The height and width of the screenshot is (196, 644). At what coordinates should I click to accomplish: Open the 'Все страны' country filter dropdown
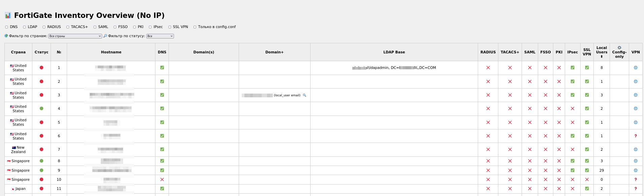pyautogui.click(x=75, y=36)
